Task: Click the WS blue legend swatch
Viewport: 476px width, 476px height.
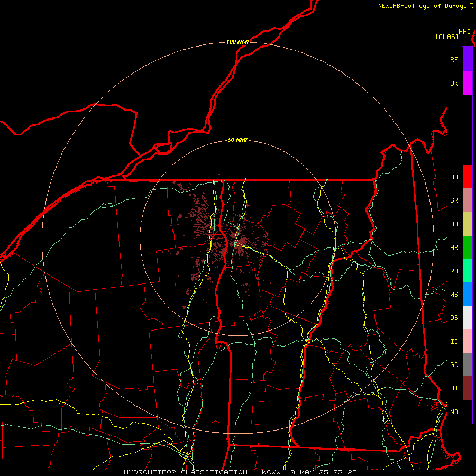Action: (x=467, y=294)
